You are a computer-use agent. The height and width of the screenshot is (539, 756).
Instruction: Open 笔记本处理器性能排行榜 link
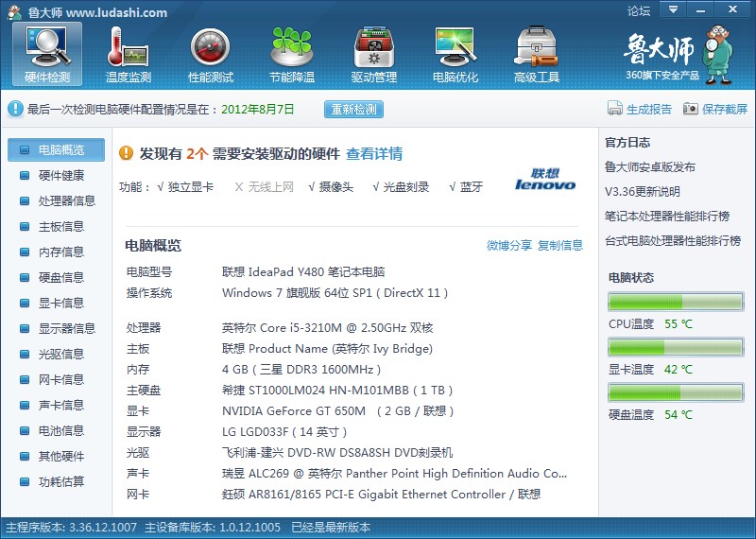667,217
